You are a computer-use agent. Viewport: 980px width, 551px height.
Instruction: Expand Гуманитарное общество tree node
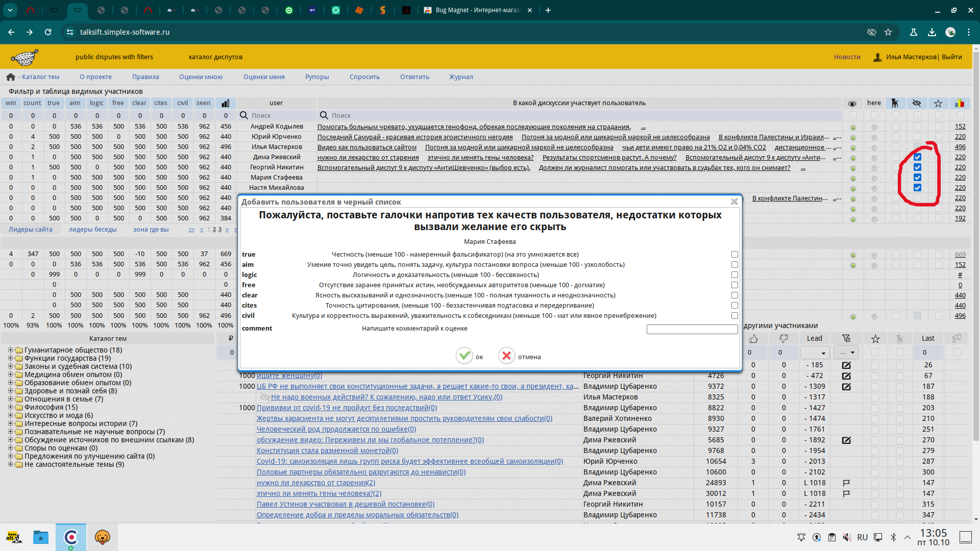point(10,350)
